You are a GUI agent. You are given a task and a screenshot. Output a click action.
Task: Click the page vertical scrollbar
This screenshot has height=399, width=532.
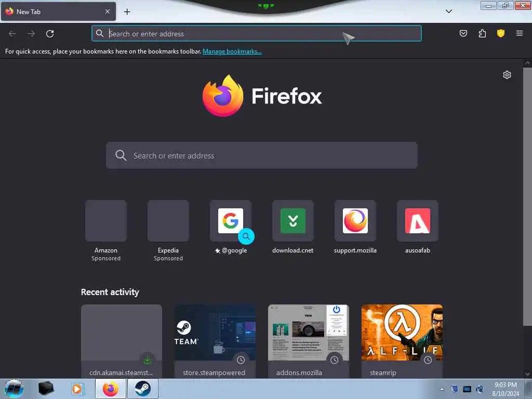[x=527, y=197]
